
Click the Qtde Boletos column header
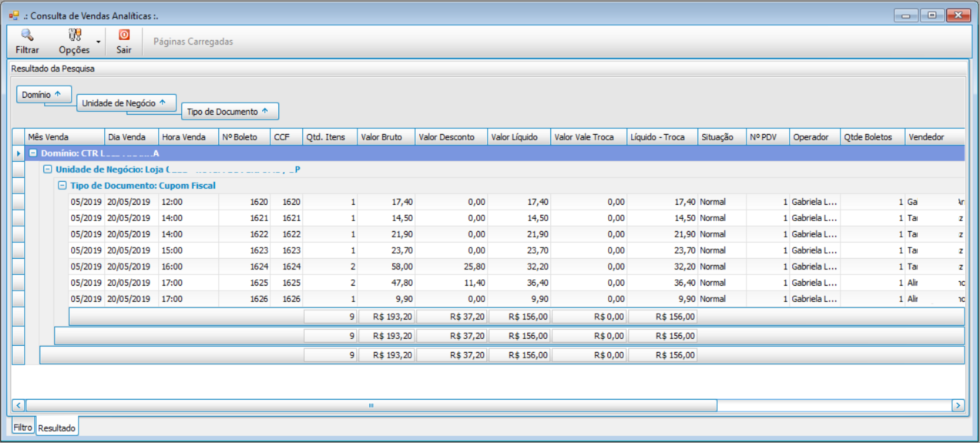(x=873, y=137)
